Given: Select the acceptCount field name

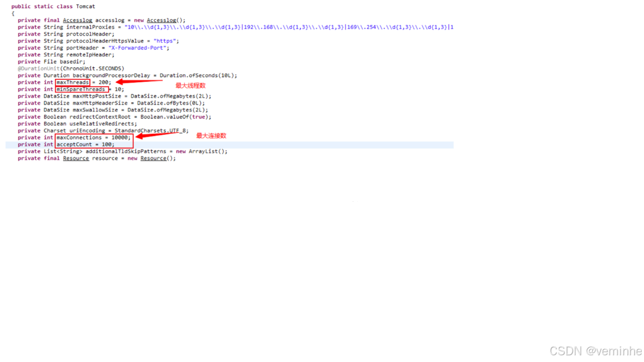Looking at the screenshot, I should [x=74, y=145].
